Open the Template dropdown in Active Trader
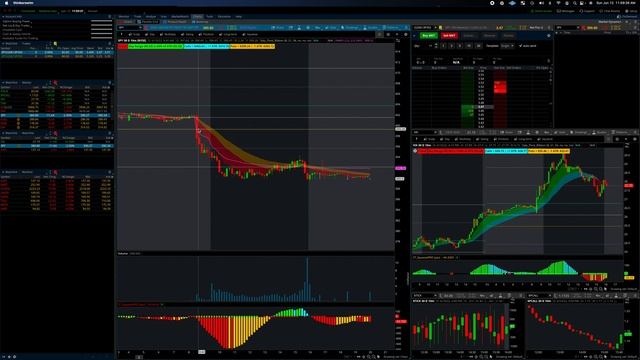 point(507,46)
